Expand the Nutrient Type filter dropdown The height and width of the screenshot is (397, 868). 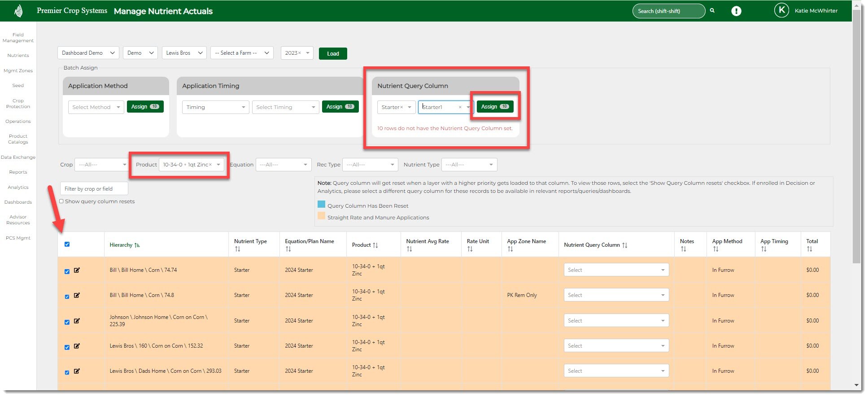[469, 165]
